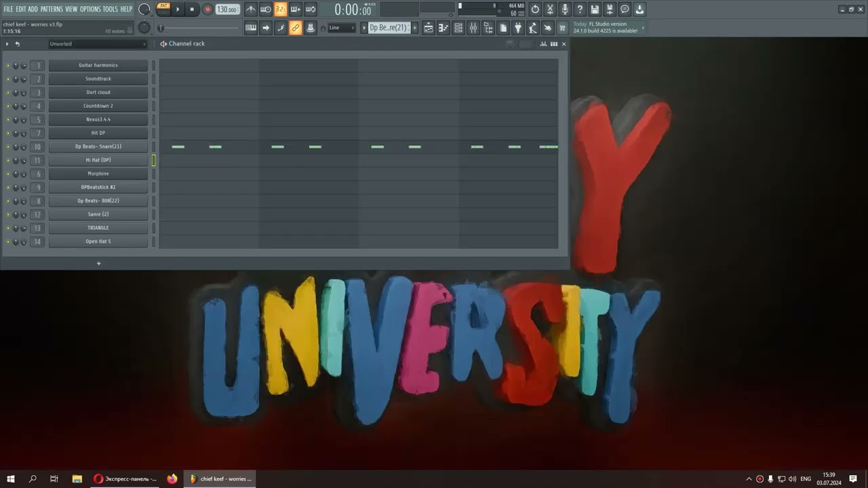
Task: Expand the pattern menu arrow
Action: click(x=363, y=28)
